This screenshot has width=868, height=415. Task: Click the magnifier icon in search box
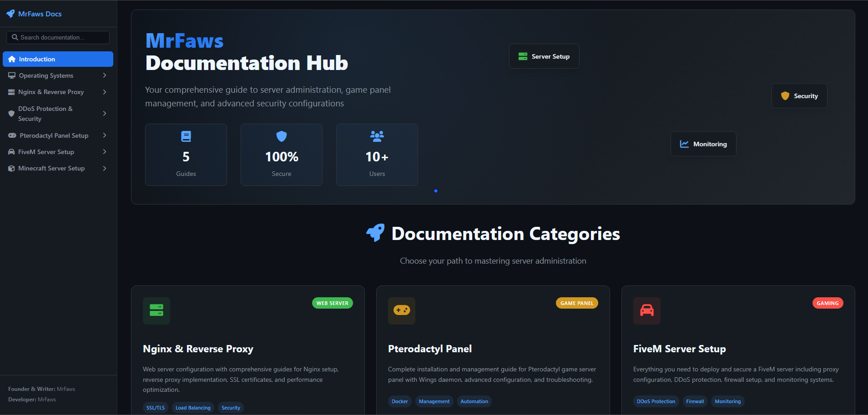point(15,37)
